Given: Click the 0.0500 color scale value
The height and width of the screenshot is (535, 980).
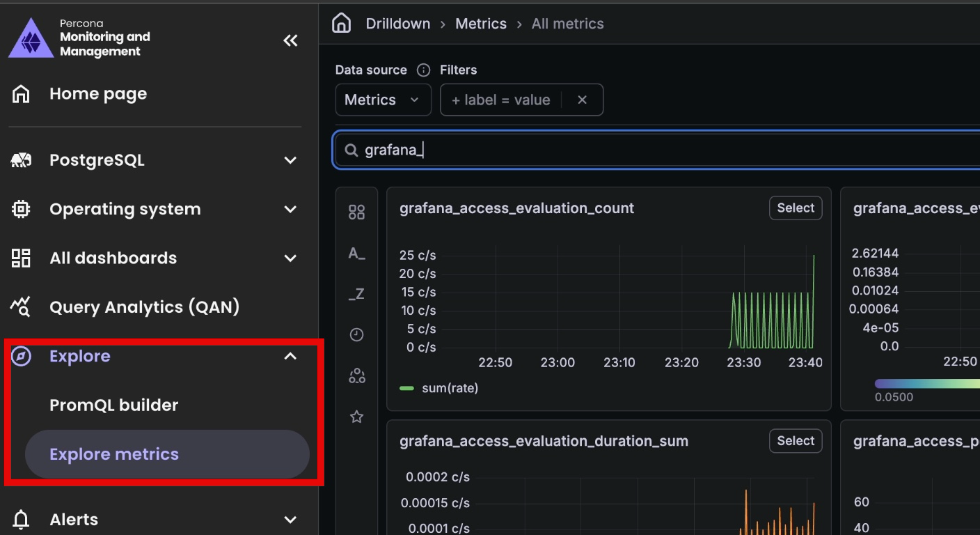Looking at the screenshot, I should tap(894, 397).
